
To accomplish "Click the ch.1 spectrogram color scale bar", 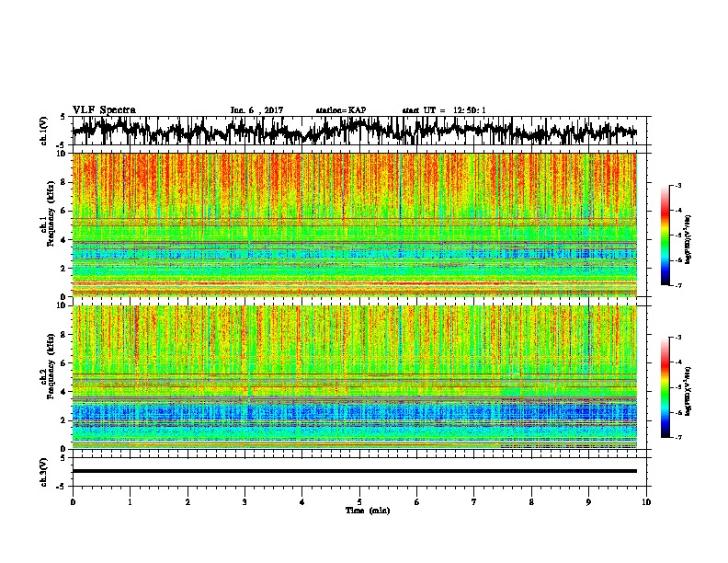I will click(x=665, y=236).
